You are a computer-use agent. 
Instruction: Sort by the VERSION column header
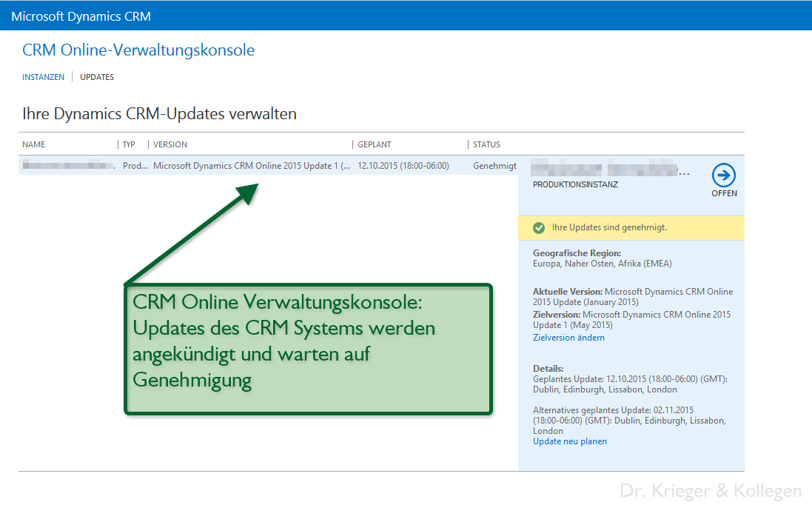click(170, 144)
